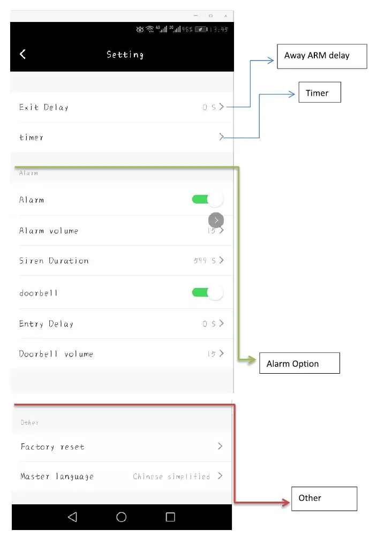
Task: Open the Alarm volume setting
Action: 221,231
